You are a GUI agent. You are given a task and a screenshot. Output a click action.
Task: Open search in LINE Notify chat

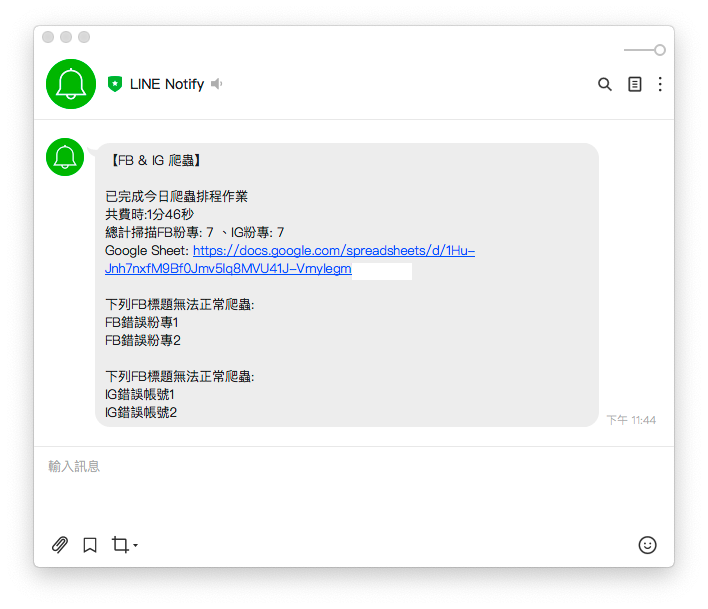[605, 84]
